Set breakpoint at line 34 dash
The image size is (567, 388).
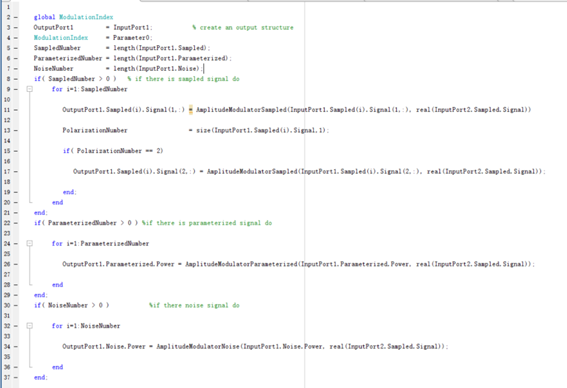[16, 346]
